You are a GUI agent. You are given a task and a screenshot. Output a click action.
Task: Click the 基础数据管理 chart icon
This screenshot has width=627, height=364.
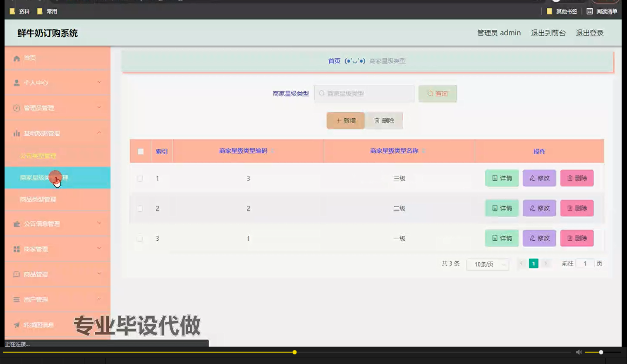pyautogui.click(x=16, y=133)
